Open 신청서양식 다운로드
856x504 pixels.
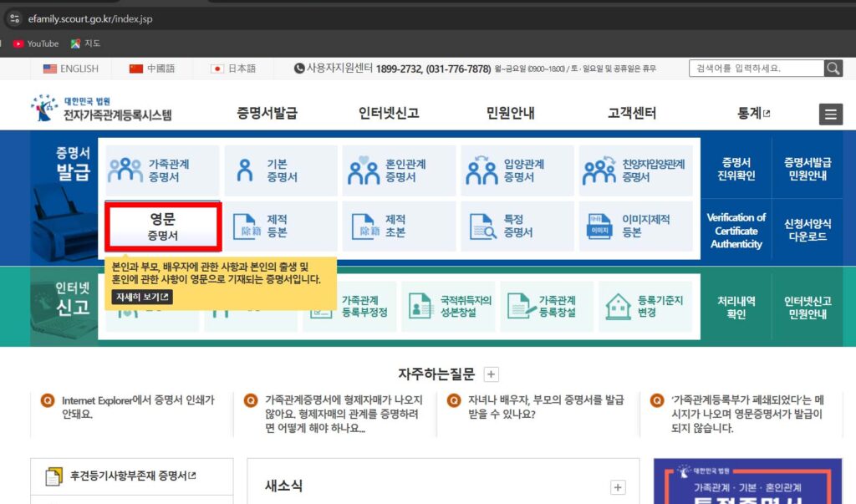click(808, 231)
